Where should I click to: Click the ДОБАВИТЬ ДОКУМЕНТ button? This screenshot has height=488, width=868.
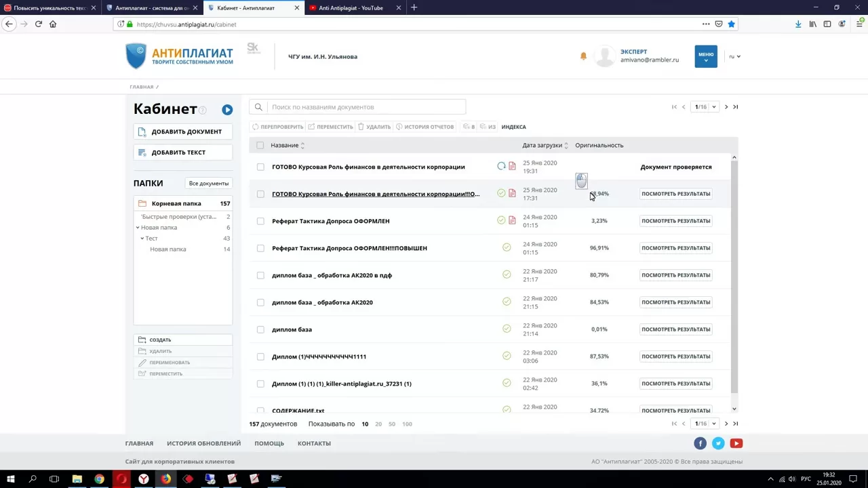[182, 131]
